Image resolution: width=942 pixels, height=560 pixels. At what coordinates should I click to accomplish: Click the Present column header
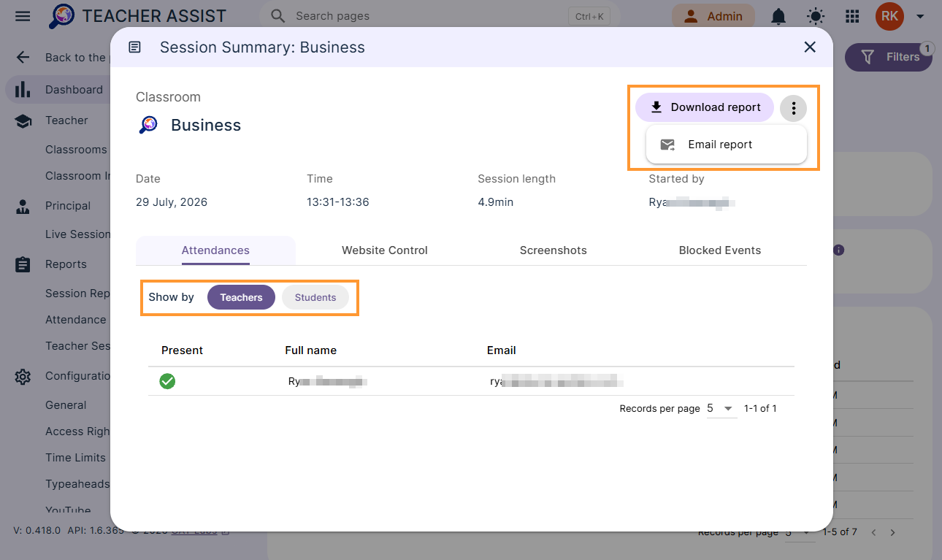(x=182, y=350)
